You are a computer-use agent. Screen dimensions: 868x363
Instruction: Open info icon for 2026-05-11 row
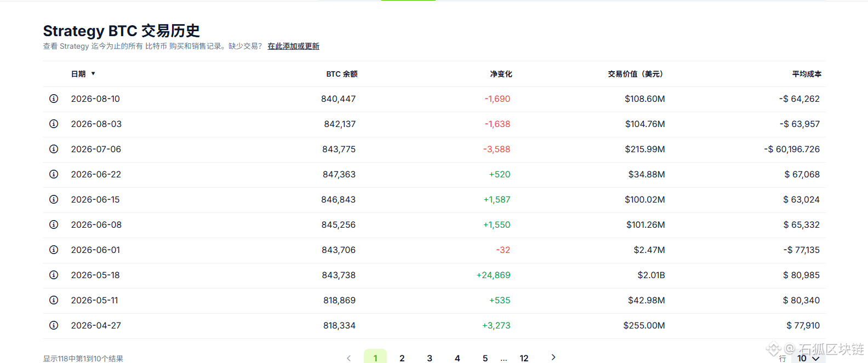click(54, 300)
